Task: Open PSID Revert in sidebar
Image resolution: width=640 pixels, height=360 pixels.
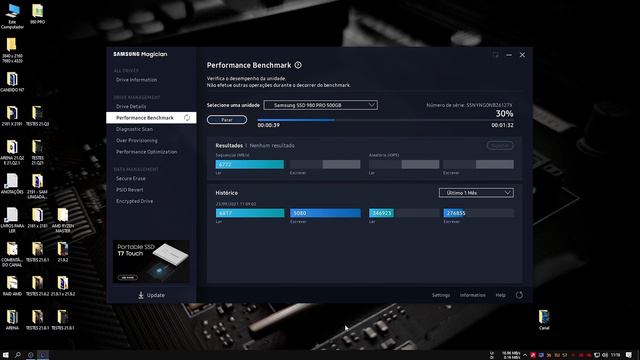Action: 129,190
